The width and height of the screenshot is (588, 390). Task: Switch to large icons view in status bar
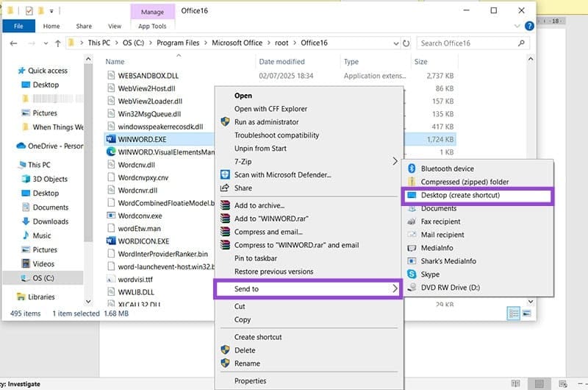coord(526,313)
